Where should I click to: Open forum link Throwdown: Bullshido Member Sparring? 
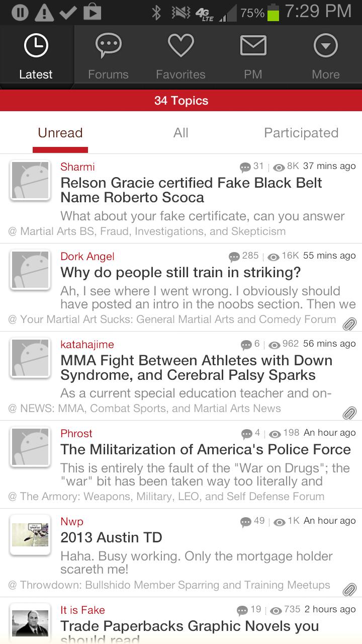pos(169,585)
